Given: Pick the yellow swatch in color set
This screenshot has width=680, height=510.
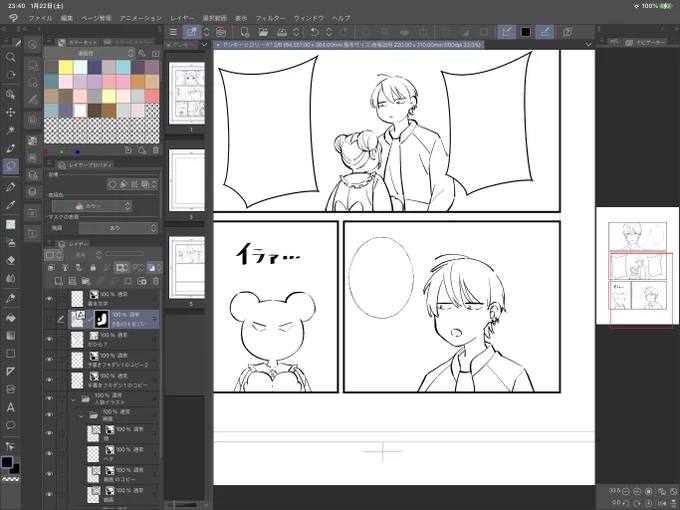Looking at the screenshot, I should point(65,67).
